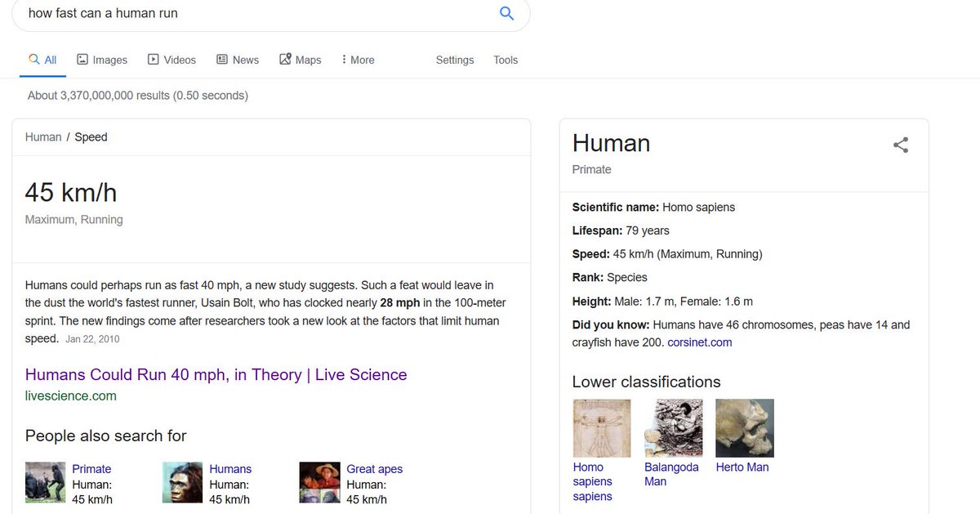
Task: Open the More options menu
Action: click(358, 60)
